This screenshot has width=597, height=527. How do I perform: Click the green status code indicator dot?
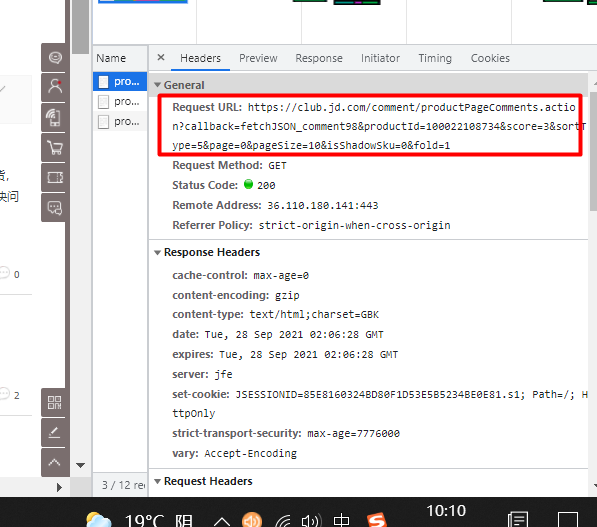[248, 184]
